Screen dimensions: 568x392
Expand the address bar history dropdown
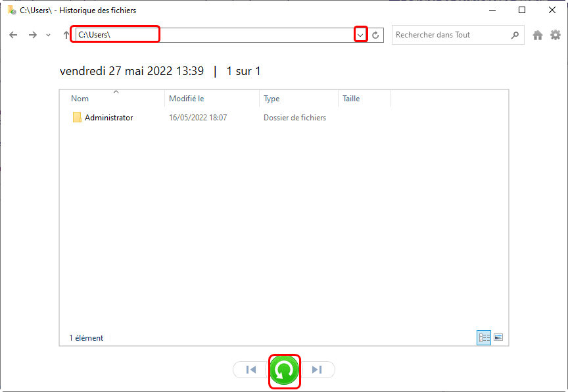(x=360, y=35)
